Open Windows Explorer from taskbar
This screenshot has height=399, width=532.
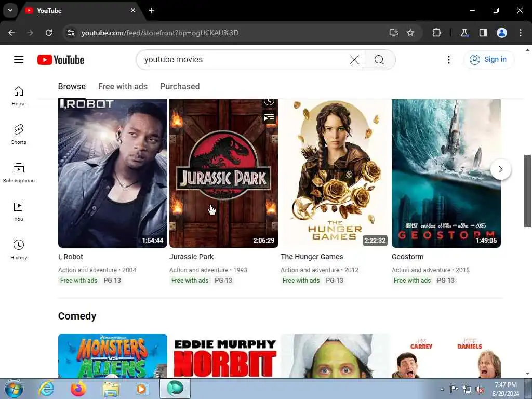(x=111, y=389)
